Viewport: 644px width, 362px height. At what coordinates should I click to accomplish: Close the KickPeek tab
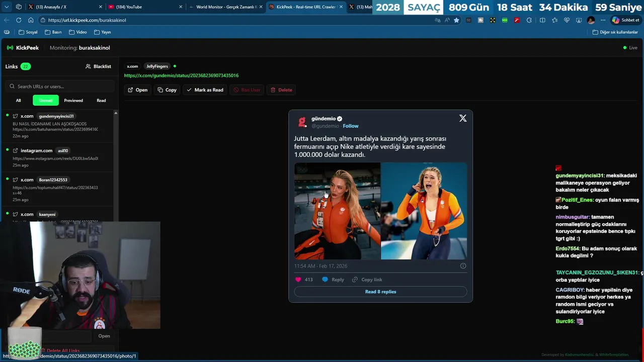pyautogui.click(x=341, y=7)
